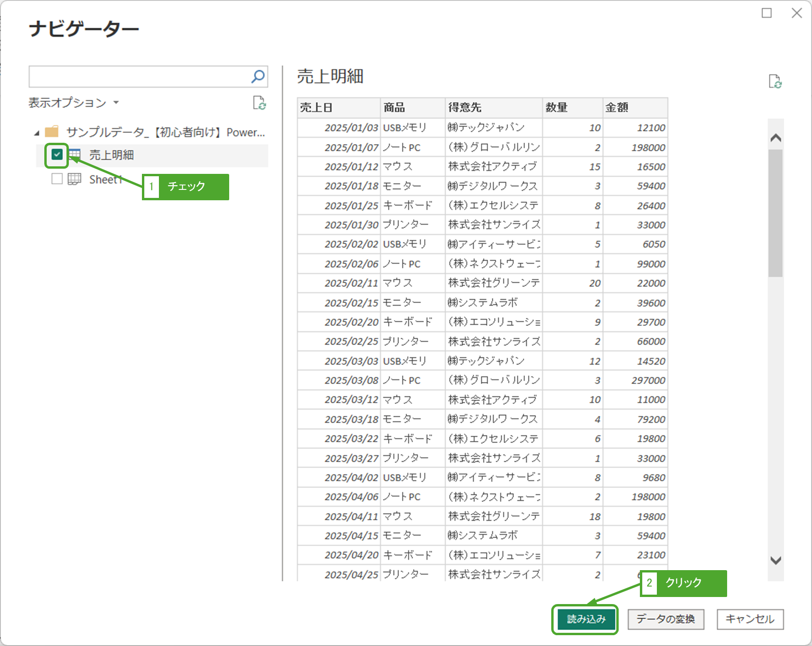Click the table icon beside 売上明細
This screenshot has width=812, height=646.
pyautogui.click(x=75, y=155)
